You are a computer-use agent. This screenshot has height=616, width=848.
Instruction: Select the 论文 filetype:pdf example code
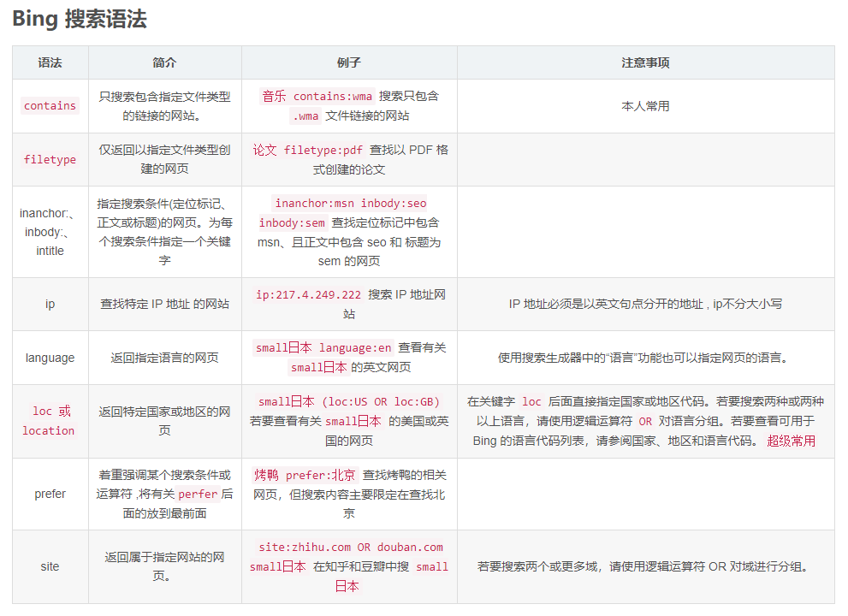pyautogui.click(x=307, y=150)
